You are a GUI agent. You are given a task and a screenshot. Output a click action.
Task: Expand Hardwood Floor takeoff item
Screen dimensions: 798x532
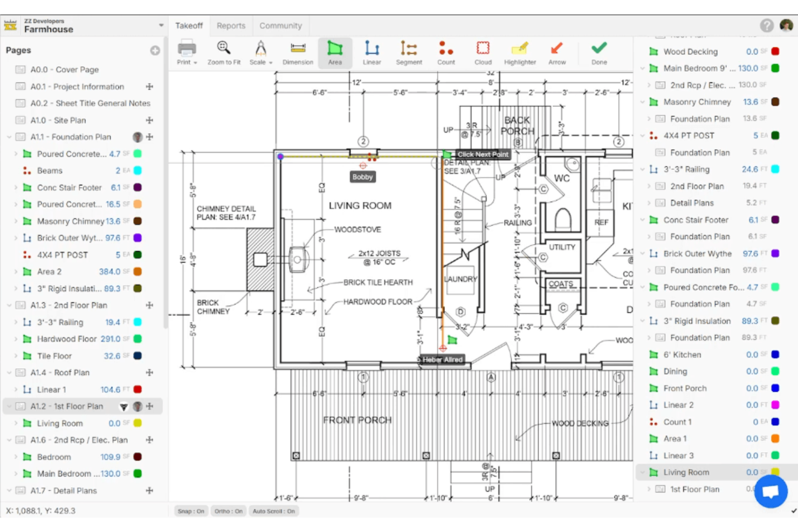16,339
